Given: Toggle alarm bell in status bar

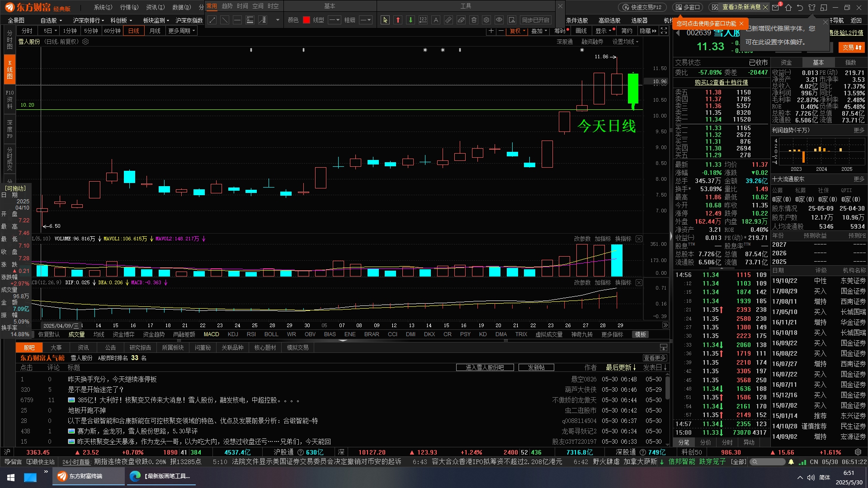Looking at the screenshot, I should click(x=791, y=462).
